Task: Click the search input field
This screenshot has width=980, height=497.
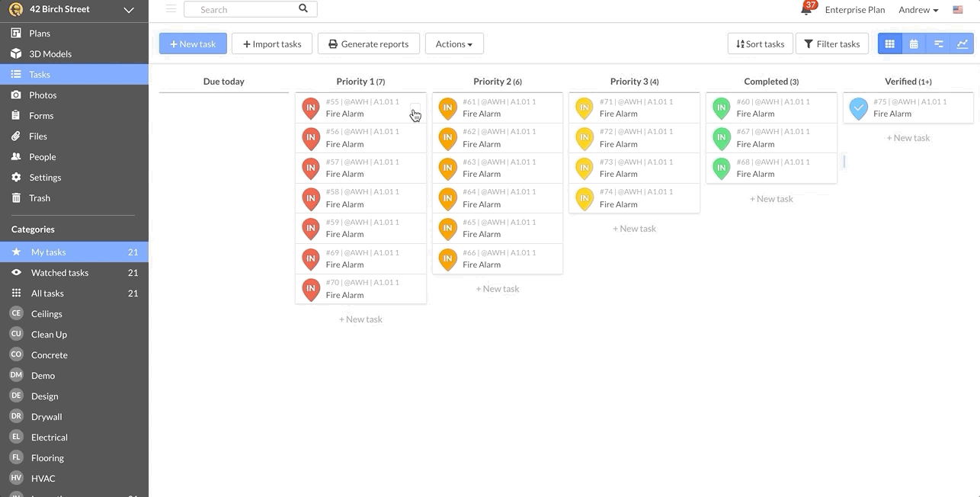Action: click(244, 9)
